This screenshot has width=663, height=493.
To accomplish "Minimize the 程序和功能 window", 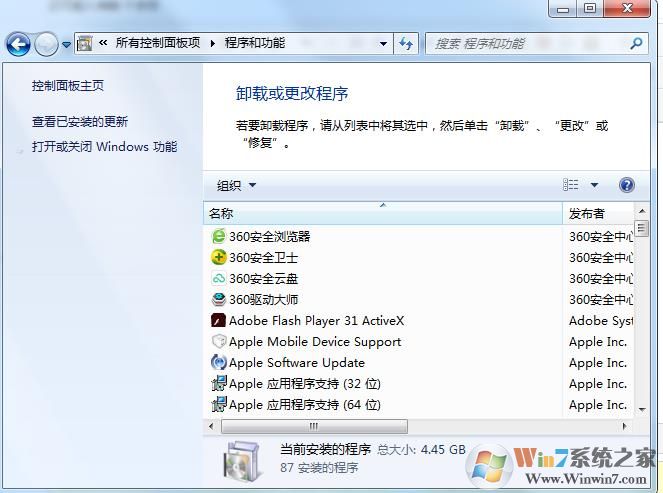I will (563, 8).
